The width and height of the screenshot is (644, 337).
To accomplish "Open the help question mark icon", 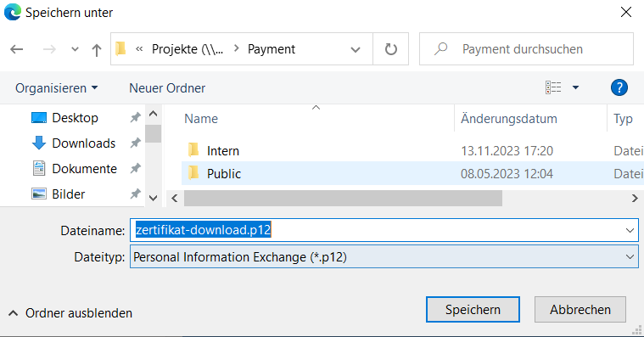I will [619, 87].
